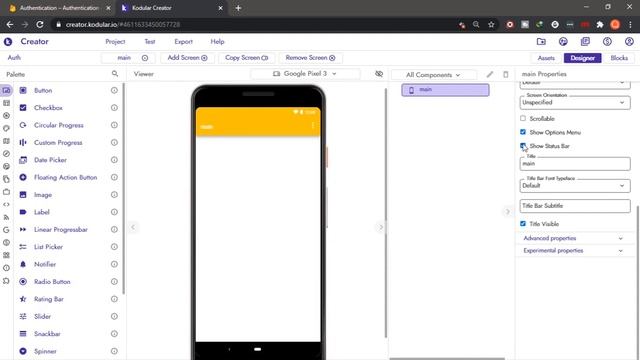Uncheck Title Visible checkbox
640x360 pixels.
[x=523, y=224]
